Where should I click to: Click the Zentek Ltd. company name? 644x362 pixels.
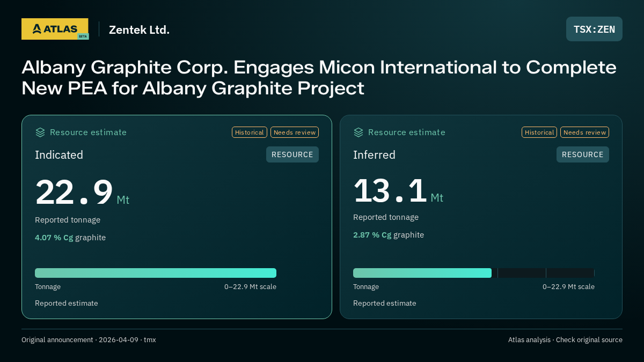(x=139, y=30)
